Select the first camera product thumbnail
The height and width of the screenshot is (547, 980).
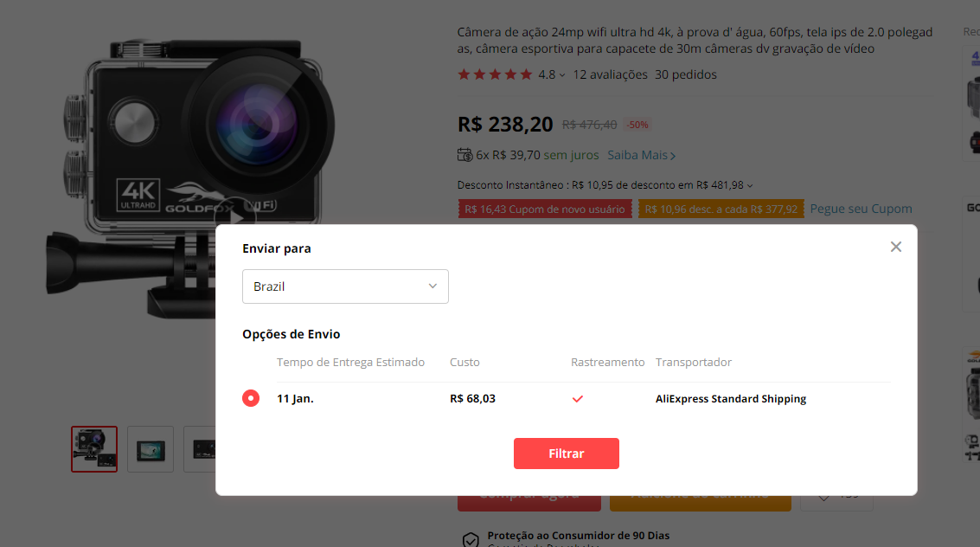point(93,448)
